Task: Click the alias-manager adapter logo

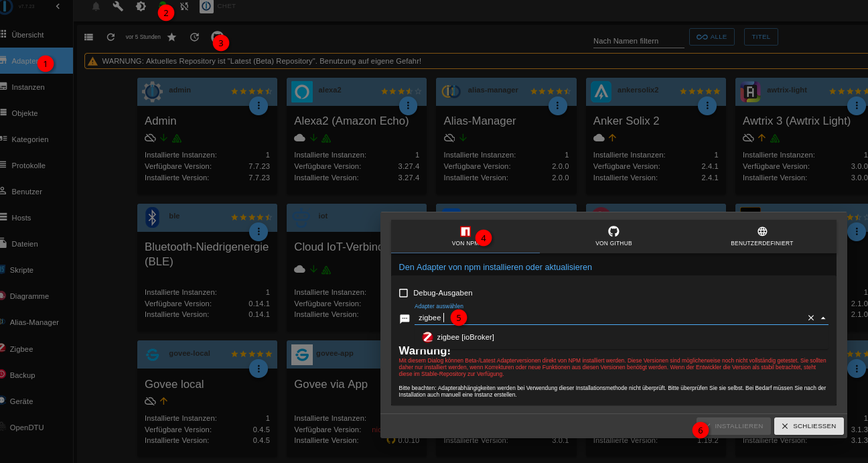Action: click(451, 92)
